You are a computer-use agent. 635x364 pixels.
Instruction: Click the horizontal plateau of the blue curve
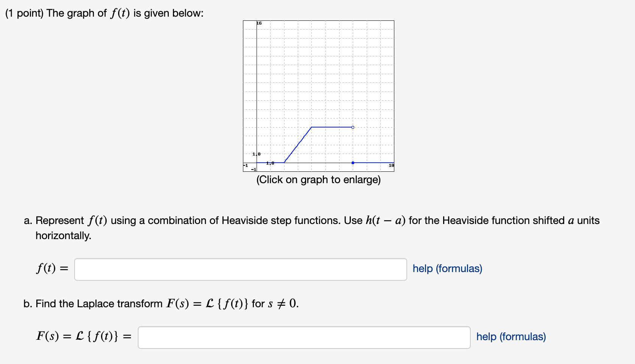[332, 128]
